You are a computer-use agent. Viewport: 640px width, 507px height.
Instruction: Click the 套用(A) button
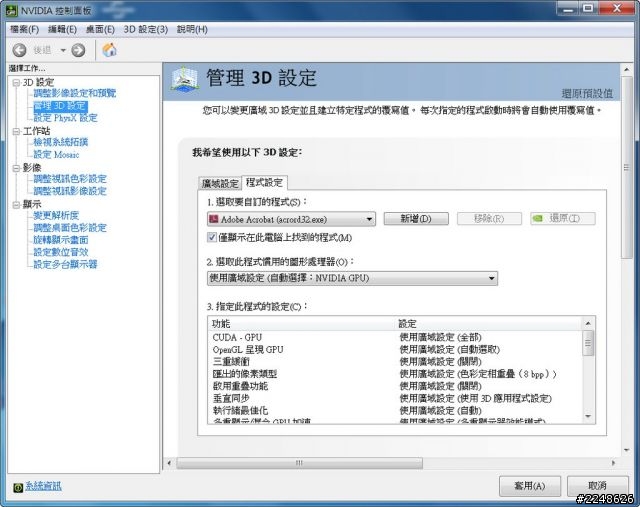tap(530, 486)
